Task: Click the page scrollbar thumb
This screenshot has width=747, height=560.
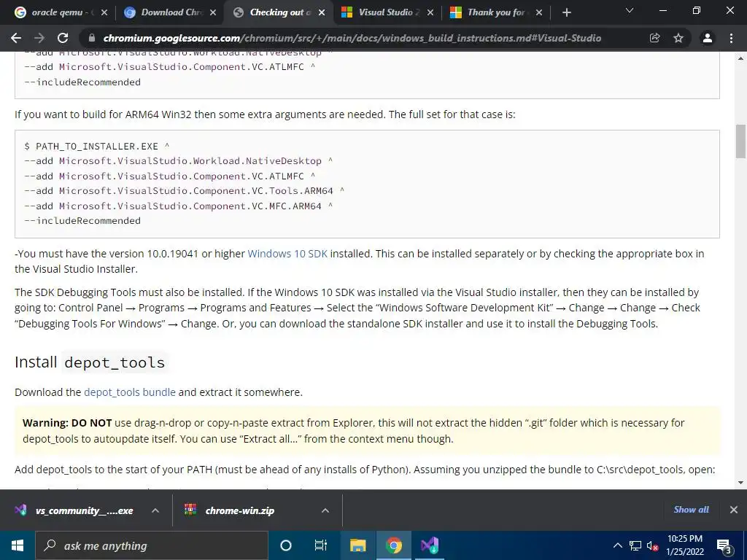Action: coord(740,141)
